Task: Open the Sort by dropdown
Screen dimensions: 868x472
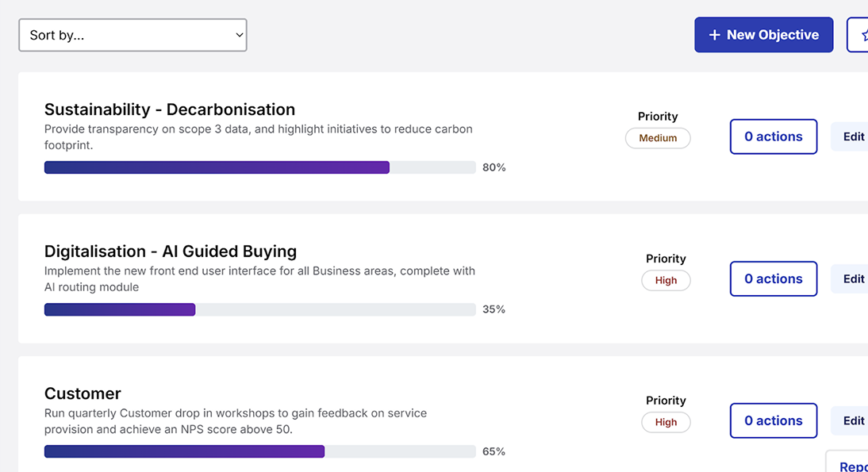Action: point(133,35)
